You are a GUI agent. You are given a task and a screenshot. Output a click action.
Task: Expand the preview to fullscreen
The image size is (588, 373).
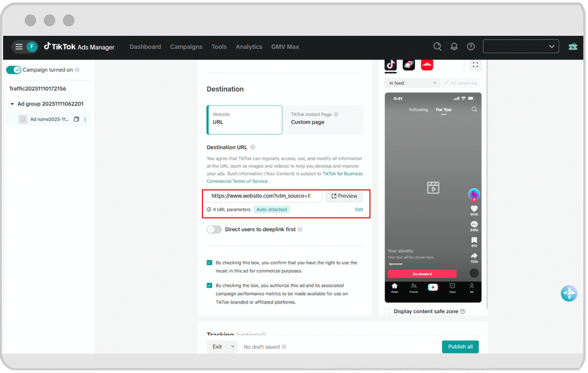coord(476,65)
